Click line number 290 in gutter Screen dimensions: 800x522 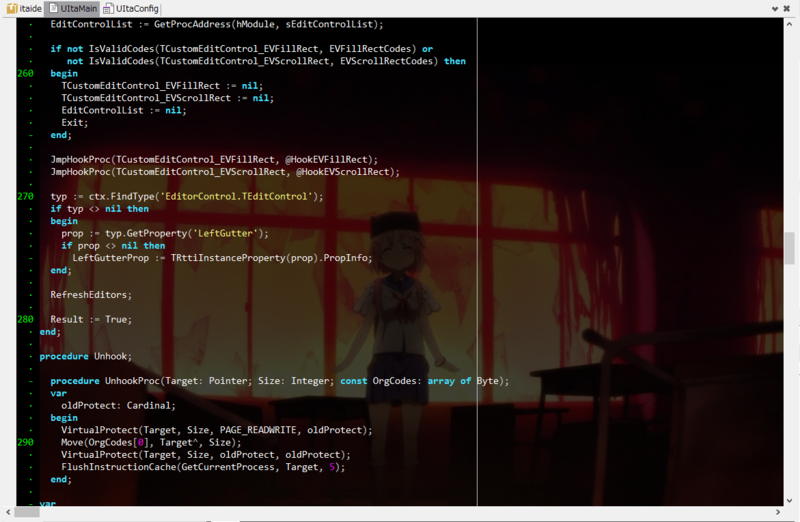[x=26, y=442]
